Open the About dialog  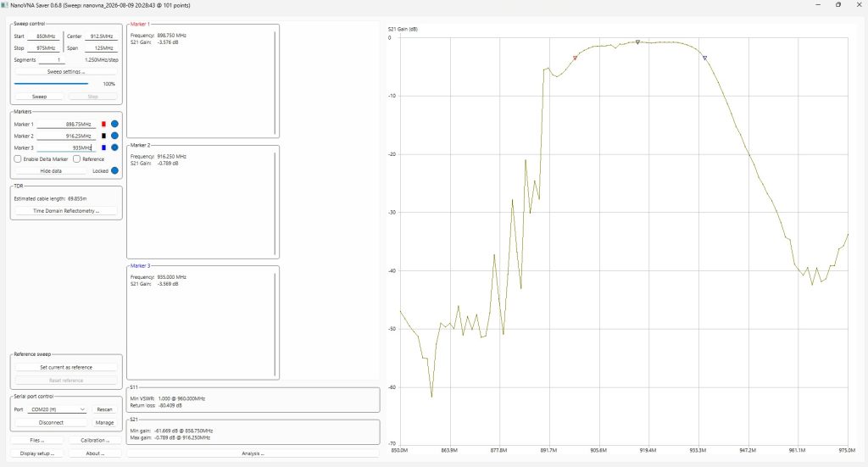click(x=95, y=453)
